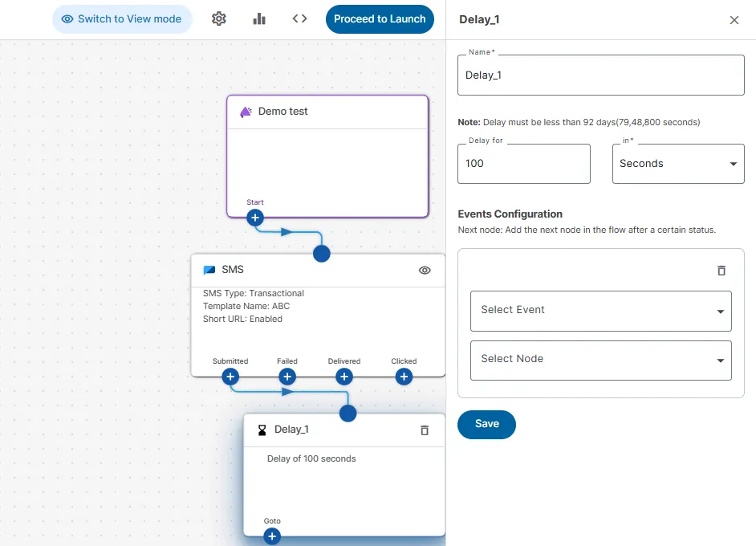
Task: Click the Delivered plus connector
Action: tap(344, 377)
